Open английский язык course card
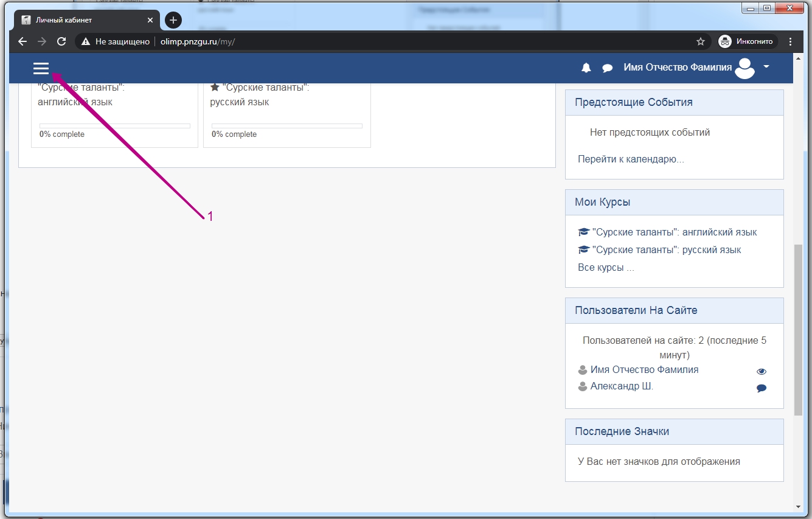Image resolution: width=812 pixels, height=519 pixels. (82, 95)
